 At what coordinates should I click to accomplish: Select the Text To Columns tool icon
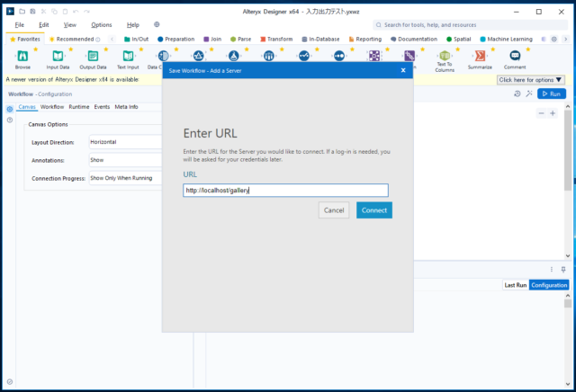click(445, 56)
